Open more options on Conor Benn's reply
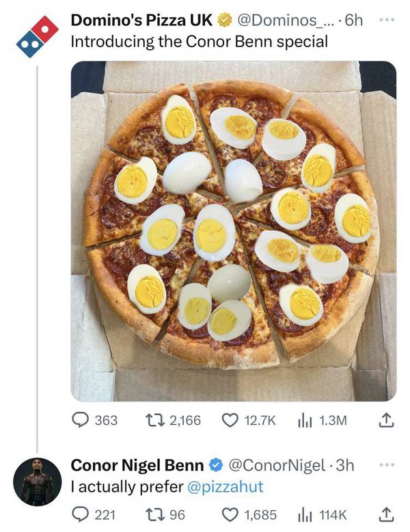The width and height of the screenshot is (410, 532). pyautogui.click(x=388, y=466)
